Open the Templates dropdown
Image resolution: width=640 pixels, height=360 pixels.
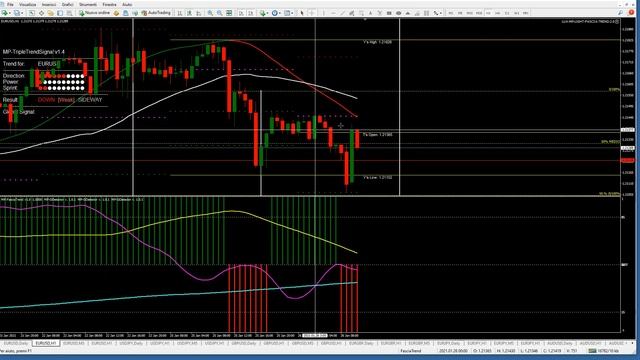click(x=289, y=13)
